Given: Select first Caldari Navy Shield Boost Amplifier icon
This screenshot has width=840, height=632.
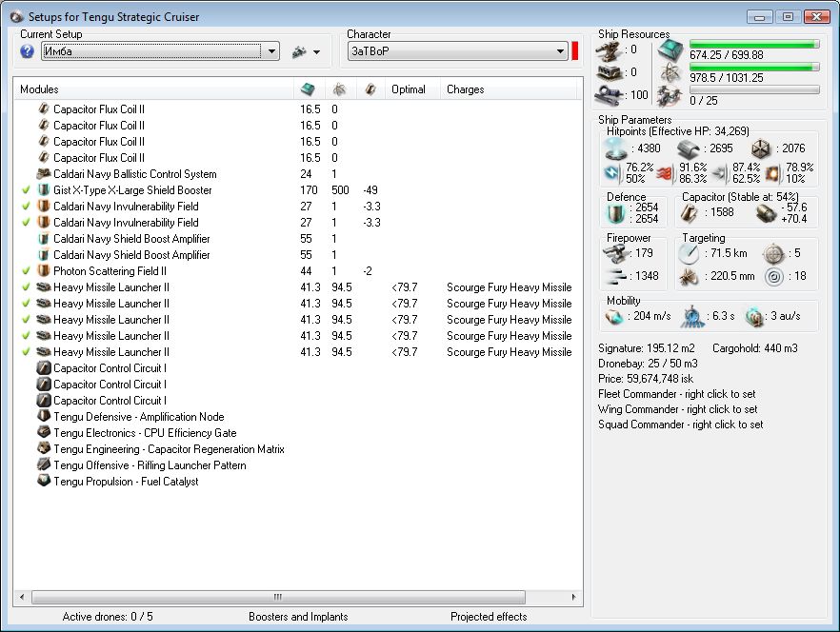Looking at the screenshot, I should (x=44, y=238).
